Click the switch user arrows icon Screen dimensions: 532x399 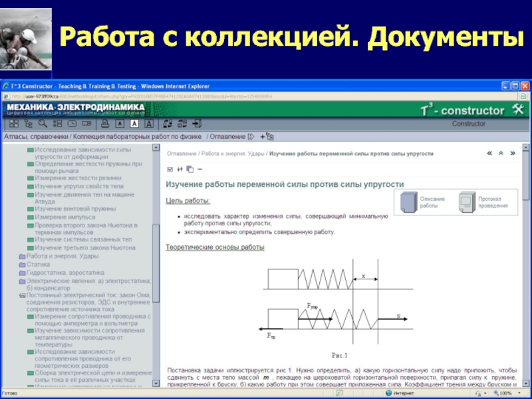tap(168, 124)
